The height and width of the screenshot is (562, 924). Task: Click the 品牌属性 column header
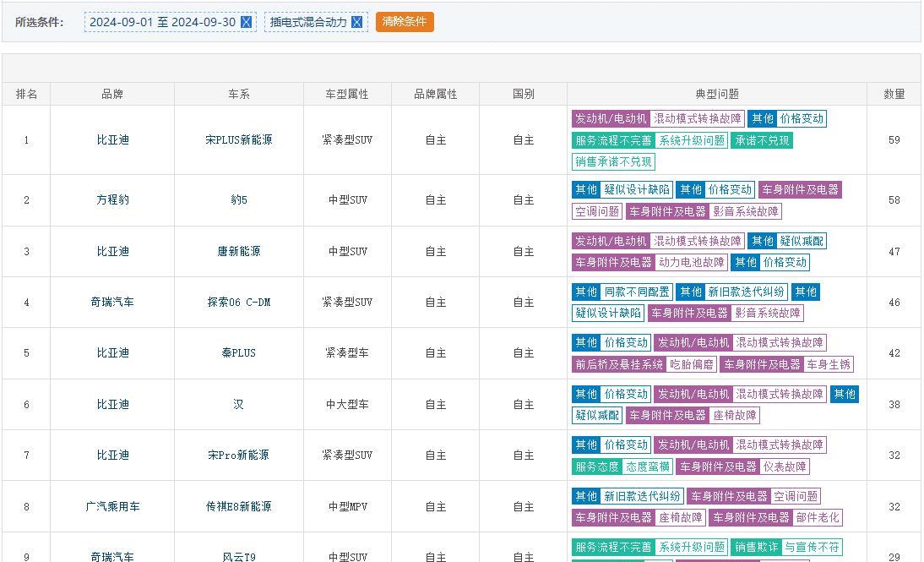[x=435, y=94]
